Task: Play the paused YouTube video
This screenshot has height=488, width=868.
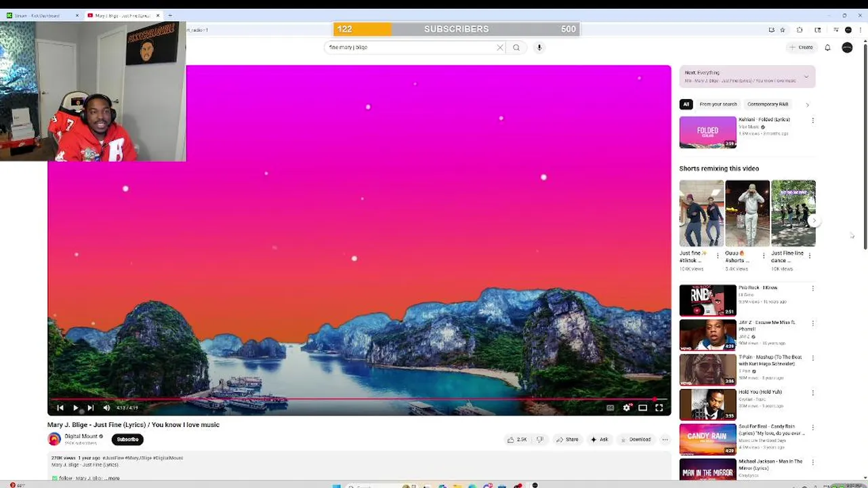Action: click(75, 407)
